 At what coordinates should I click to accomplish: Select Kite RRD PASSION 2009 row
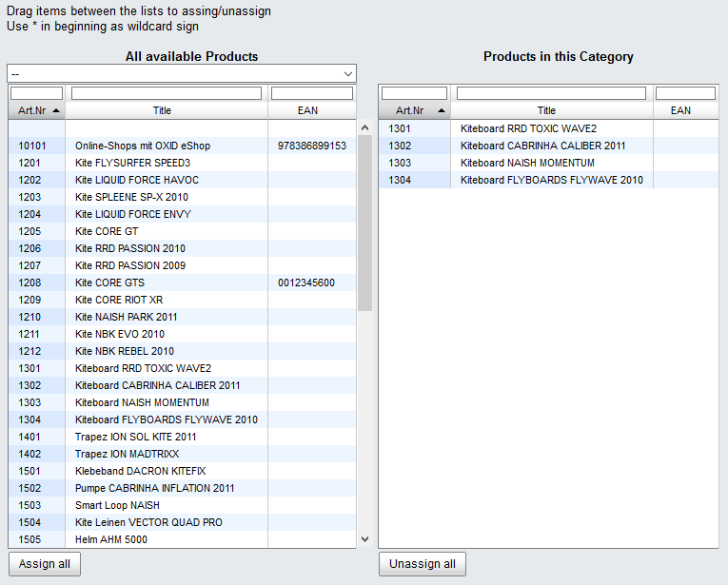tap(182, 265)
